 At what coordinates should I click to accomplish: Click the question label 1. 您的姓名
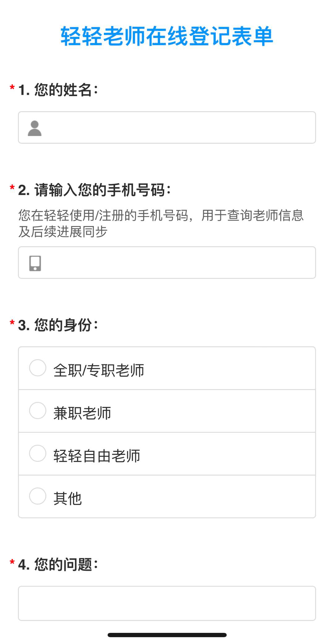[x=58, y=90]
